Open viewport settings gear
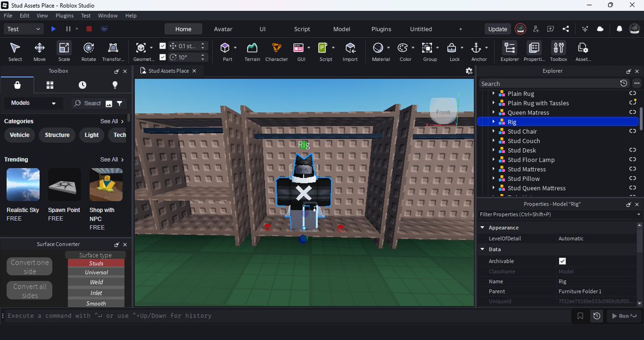Image resolution: width=644 pixels, height=340 pixels. [x=469, y=71]
